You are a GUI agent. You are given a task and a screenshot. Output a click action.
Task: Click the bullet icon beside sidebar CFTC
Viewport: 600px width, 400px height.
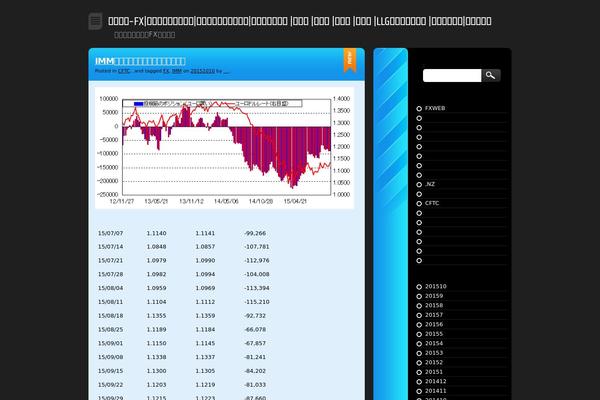pos(419,204)
